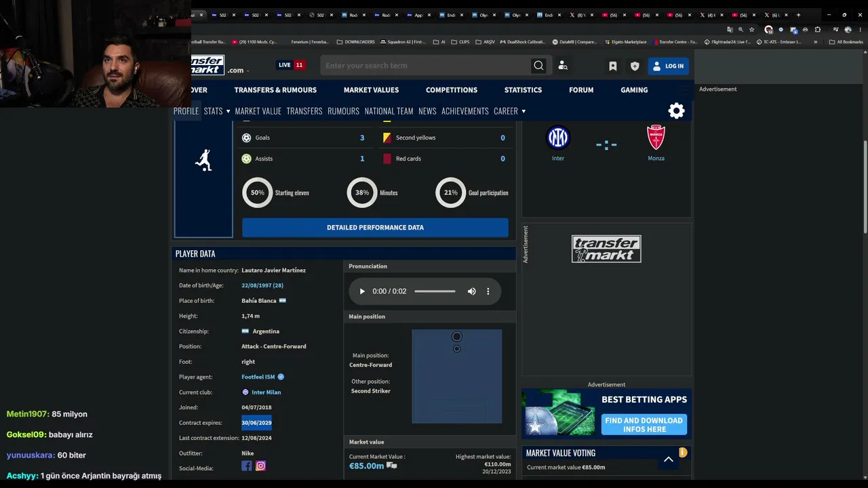
Task: Open a new browser tab
Action: click(x=798, y=15)
